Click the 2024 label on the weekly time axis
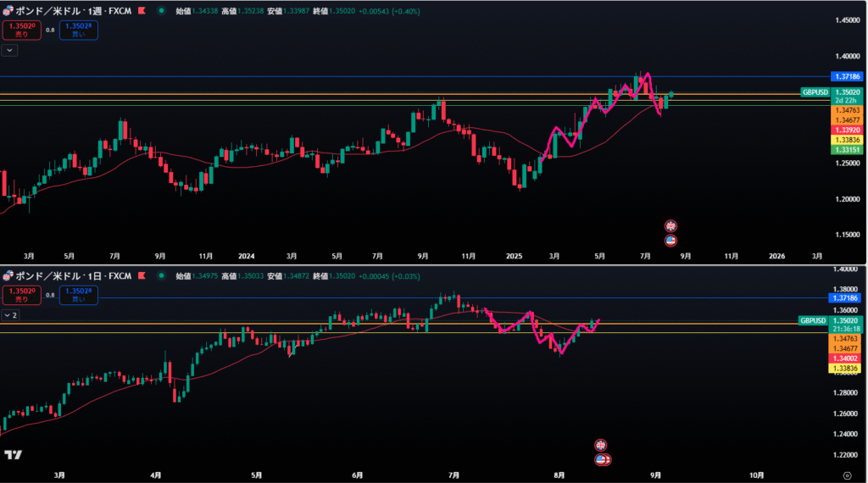868x483 pixels. 247,256
